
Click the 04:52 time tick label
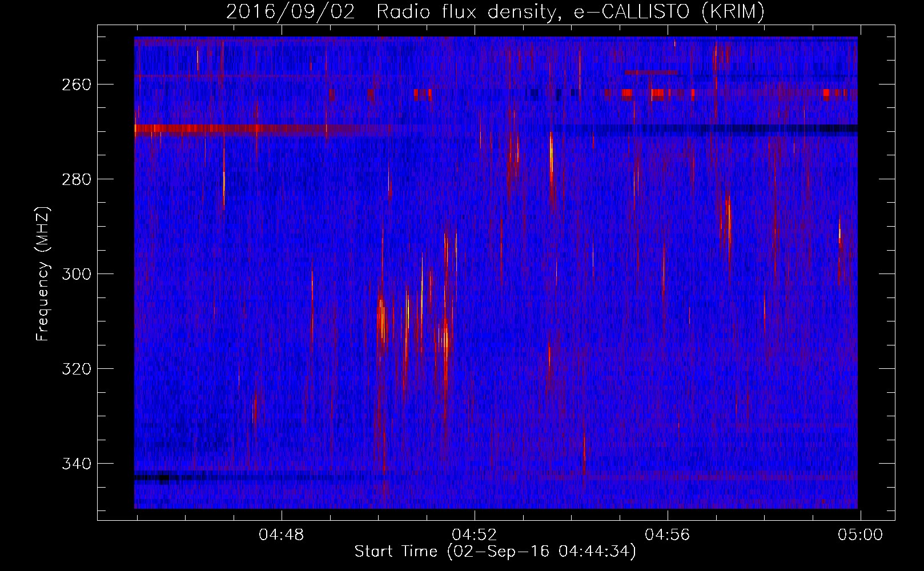475,535
